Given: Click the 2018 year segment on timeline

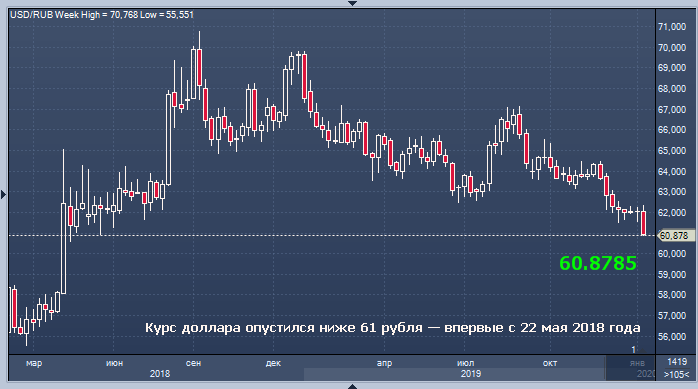Looking at the screenshot, I should click(160, 374).
